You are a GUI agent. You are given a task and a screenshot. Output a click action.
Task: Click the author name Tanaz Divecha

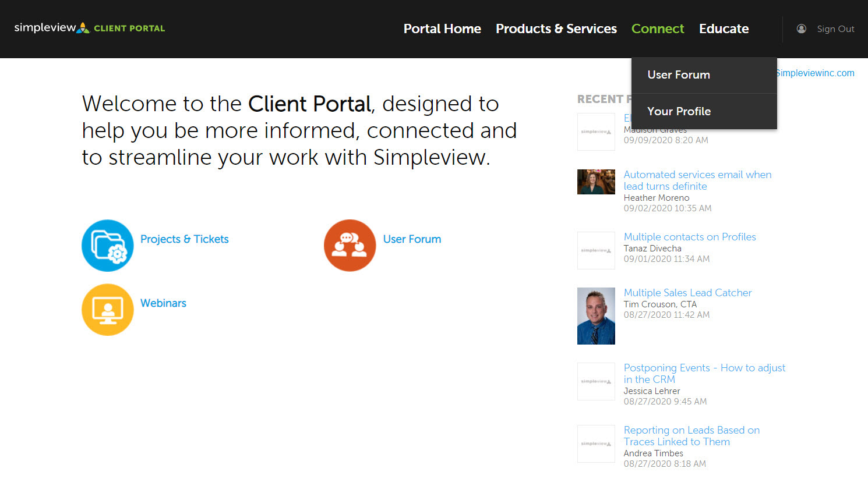652,249
